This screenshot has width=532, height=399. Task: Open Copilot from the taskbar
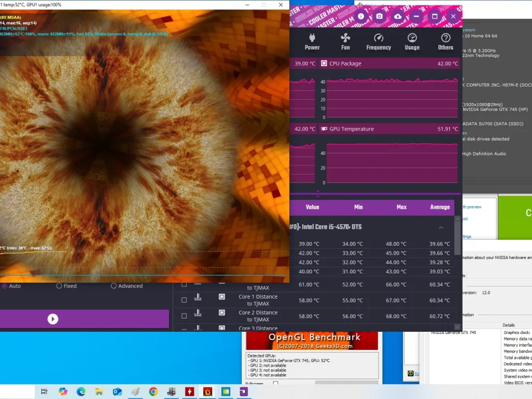click(63, 391)
